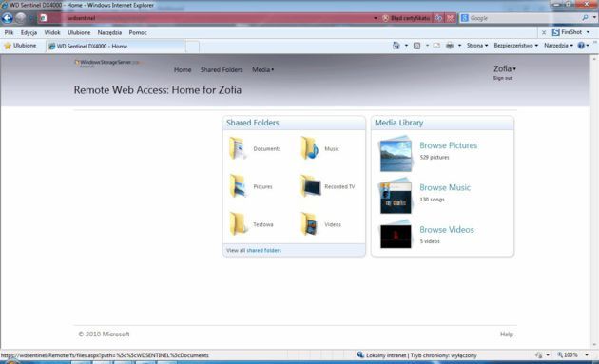599x364 pixels.
Task: Click the search magnifier icon
Action: pyautogui.click(x=585, y=17)
